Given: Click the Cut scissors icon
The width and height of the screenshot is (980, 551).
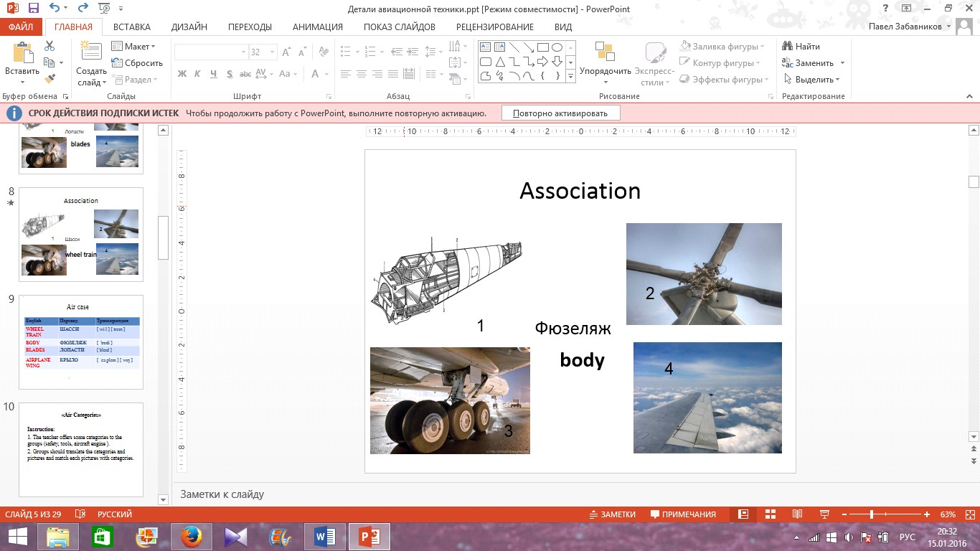Looking at the screenshot, I should (x=50, y=46).
